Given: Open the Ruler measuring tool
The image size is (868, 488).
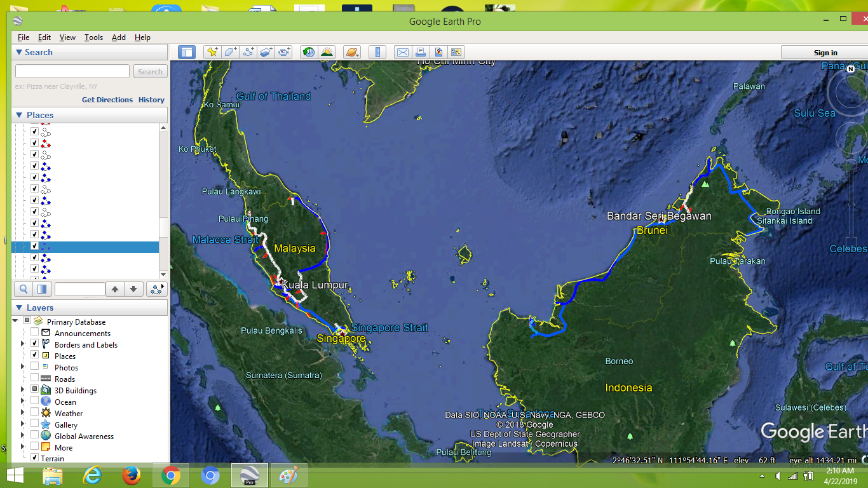Looking at the screenshot, I should click(377, 52).
